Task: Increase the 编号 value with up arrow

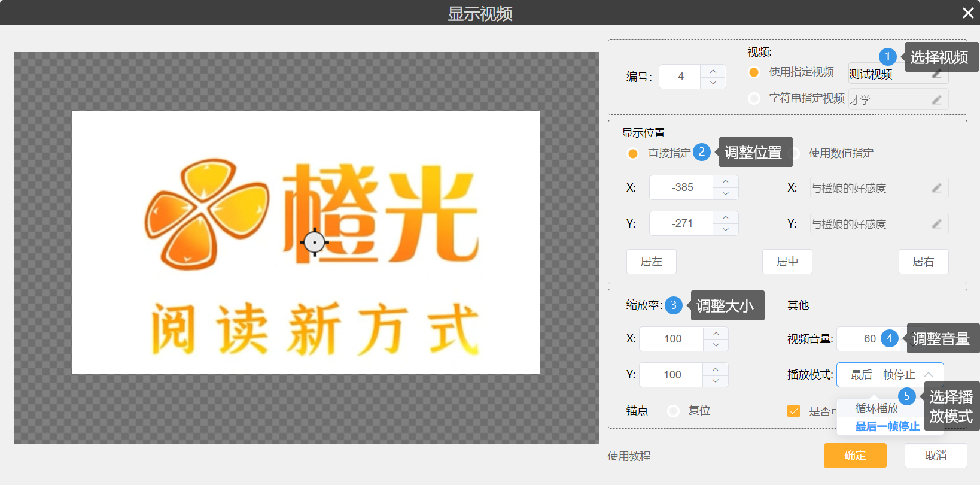Action: 713,71
